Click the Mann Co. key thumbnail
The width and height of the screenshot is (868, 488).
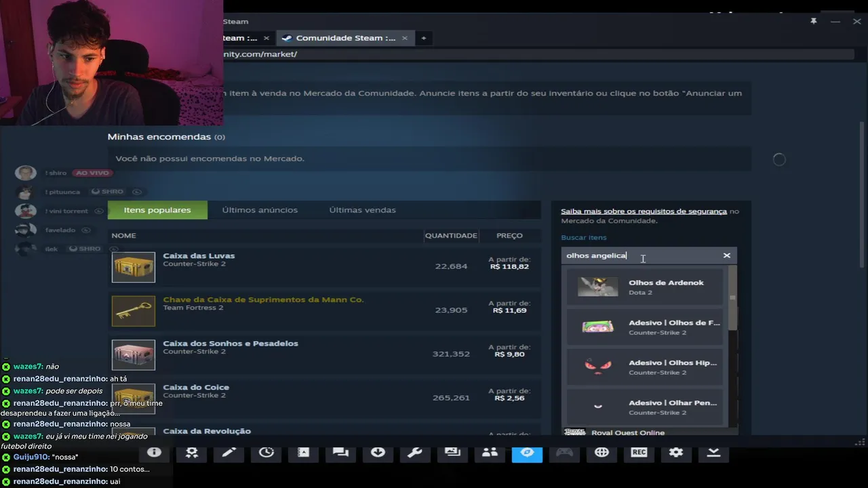click(134, 311)
